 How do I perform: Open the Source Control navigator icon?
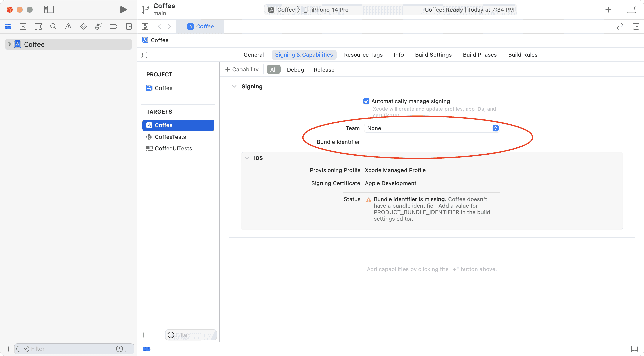pos(23,26)
